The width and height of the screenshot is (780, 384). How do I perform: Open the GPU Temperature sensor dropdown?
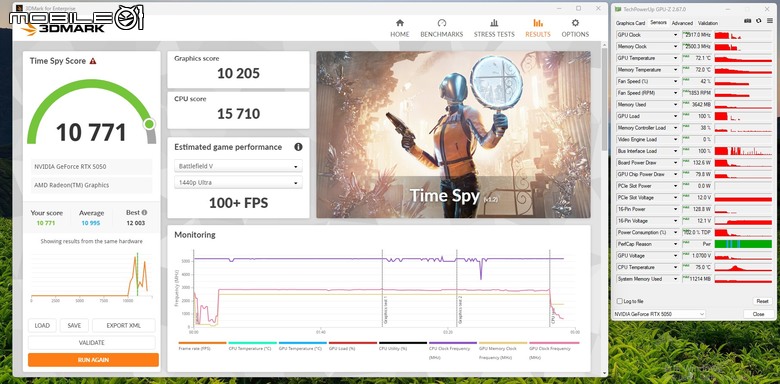(676, 58)
